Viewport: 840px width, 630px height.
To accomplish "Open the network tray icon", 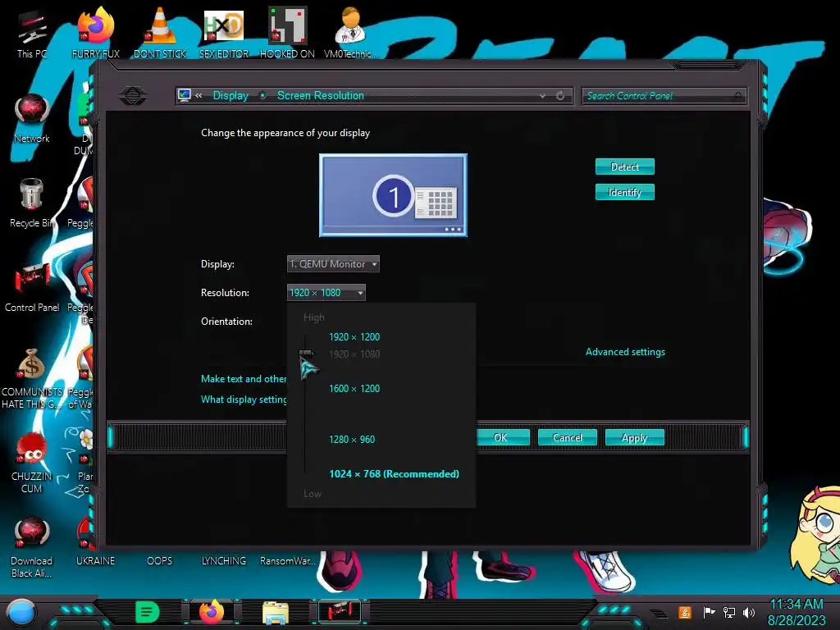I will [728, 612].
